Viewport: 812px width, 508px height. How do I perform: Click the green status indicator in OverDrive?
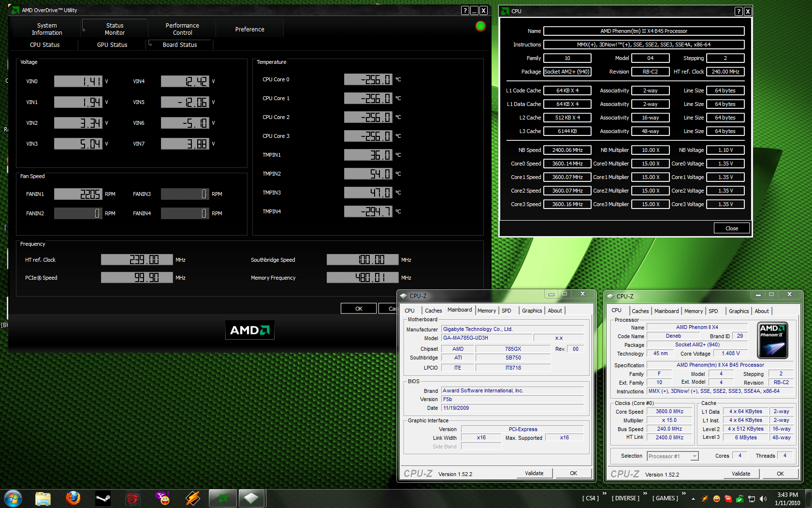[x=480, y=26]
